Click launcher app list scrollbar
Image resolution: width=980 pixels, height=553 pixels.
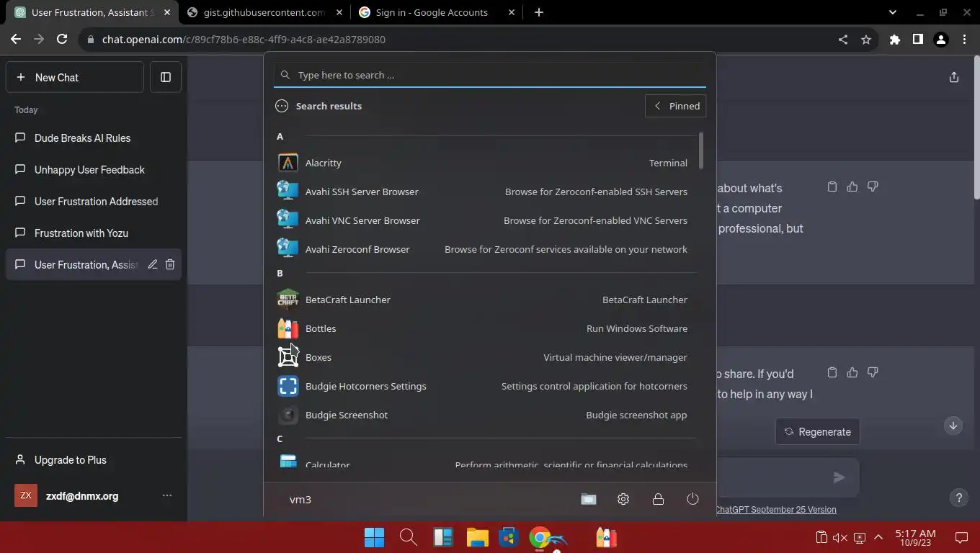(701, 150)
